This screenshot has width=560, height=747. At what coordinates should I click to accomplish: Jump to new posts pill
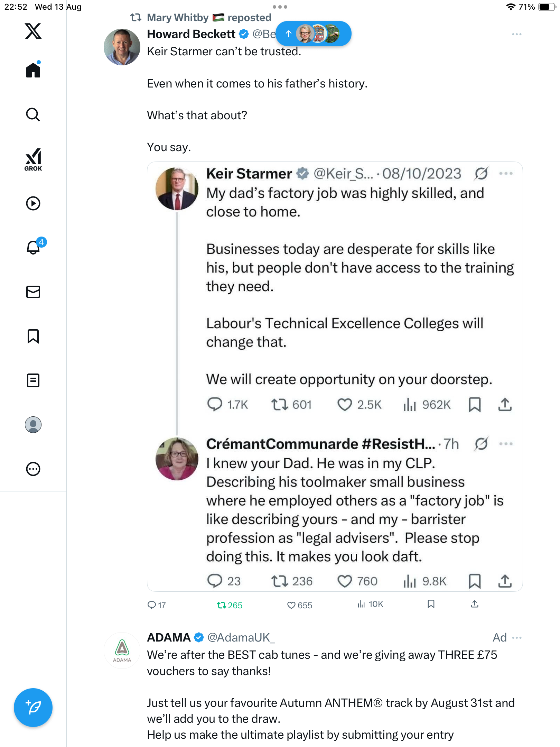pyautogui.click(x=313, y=34)
